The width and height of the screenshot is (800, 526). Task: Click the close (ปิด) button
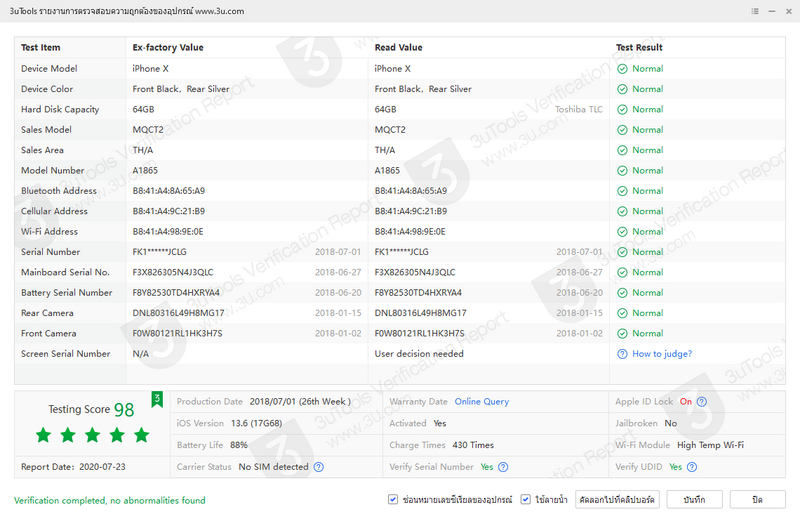click(x=758, y=499)
